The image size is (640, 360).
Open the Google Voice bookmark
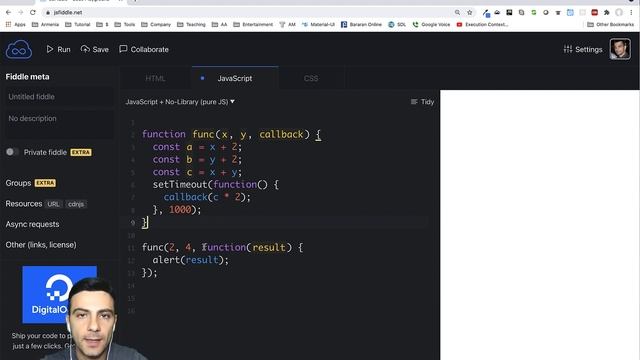coord(431,24)
